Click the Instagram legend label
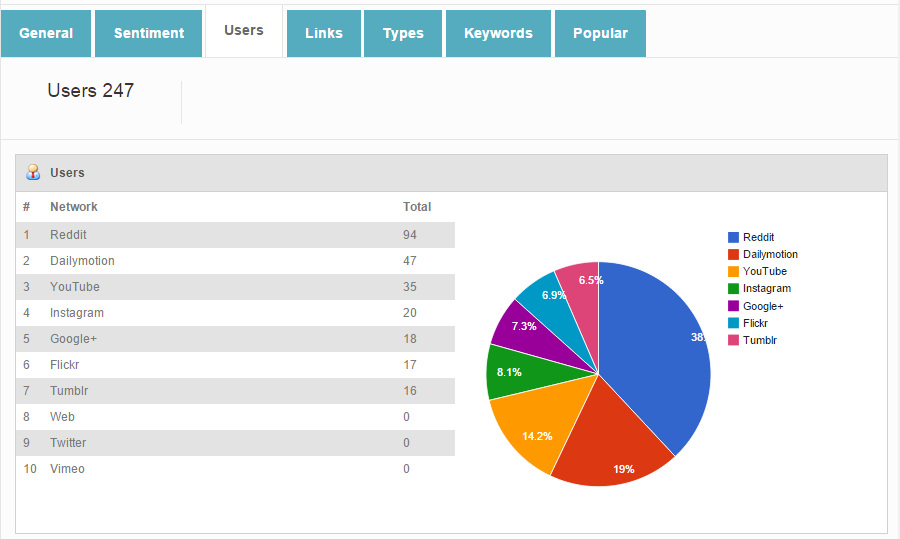This screenshot has width=900, height=539. [x=767, y=289]
